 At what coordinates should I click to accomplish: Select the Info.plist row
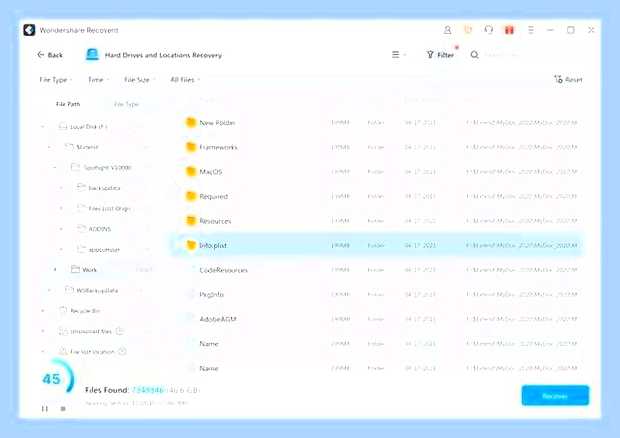click(x=376, y=245)
